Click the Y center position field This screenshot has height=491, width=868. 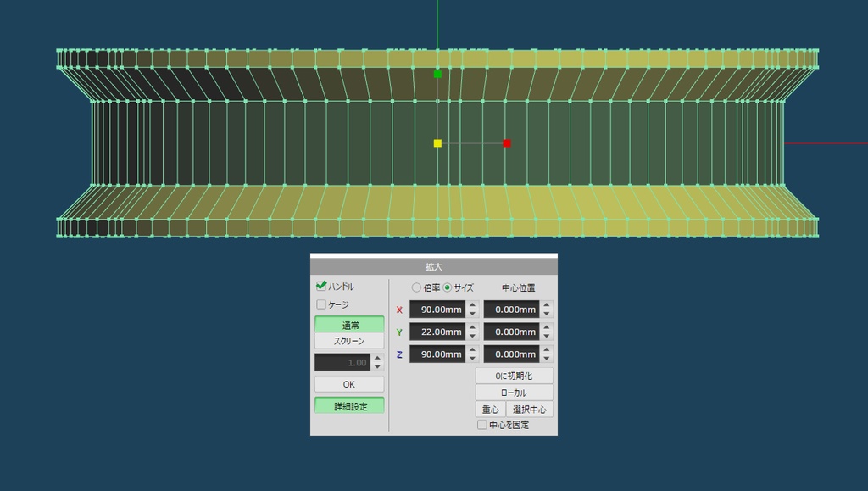tap(511, 332)
